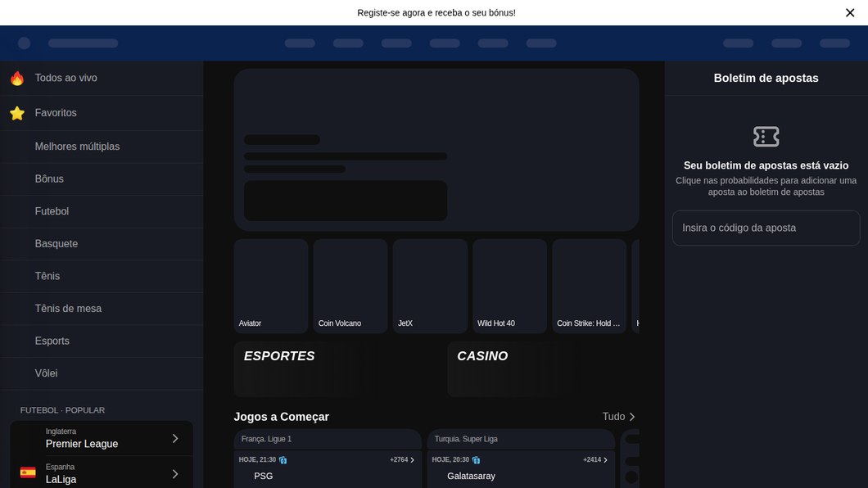Click the Turquia. Super Liga header
This screenshot has width=868, height=488.
pos(520,439)
